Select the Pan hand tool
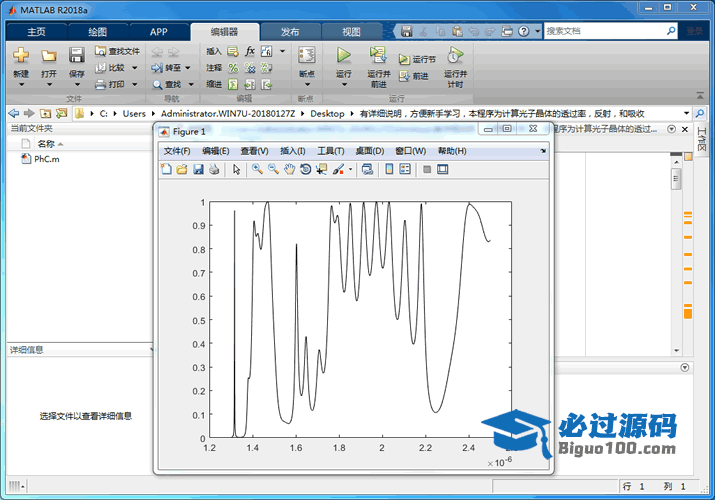 pyautogui.click(x=290, y=170)
